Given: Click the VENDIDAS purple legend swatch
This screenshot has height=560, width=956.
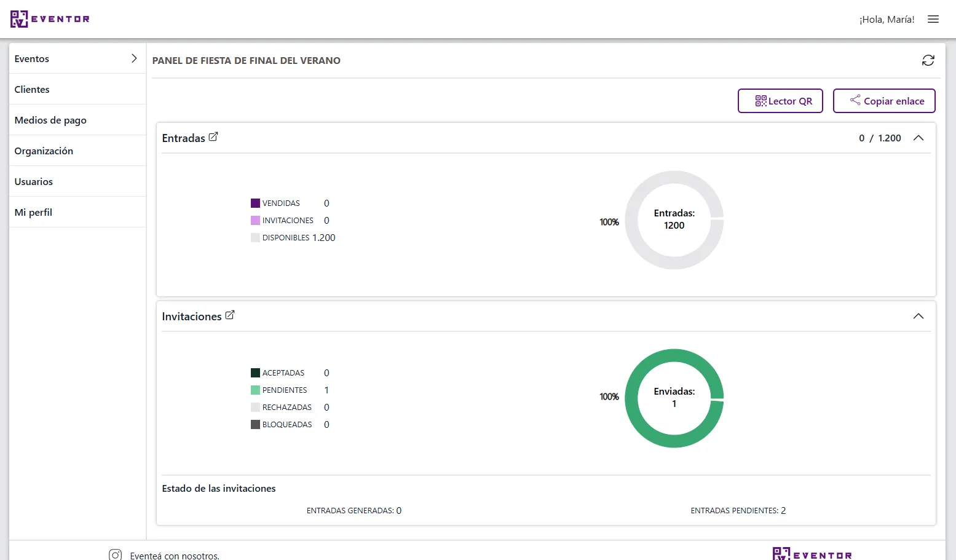Looking at the screenshot, I should click(x=255, y=203).
